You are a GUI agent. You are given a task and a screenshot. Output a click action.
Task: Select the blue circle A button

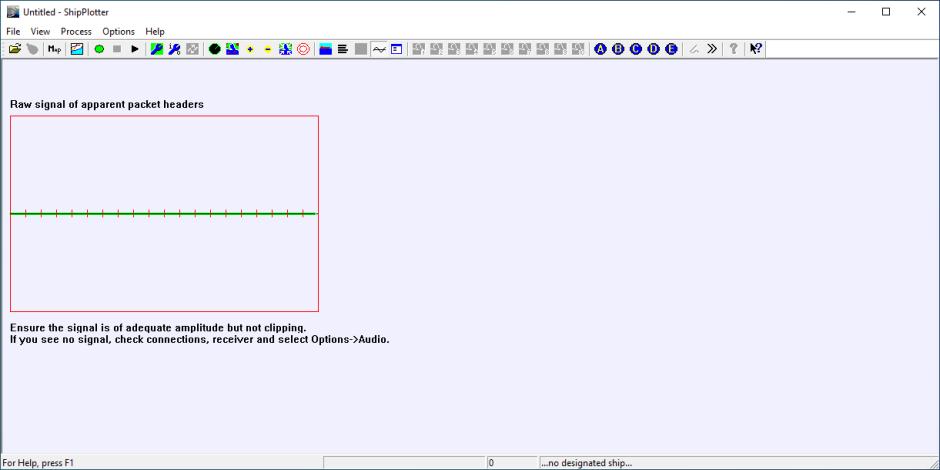pos(600,49)
